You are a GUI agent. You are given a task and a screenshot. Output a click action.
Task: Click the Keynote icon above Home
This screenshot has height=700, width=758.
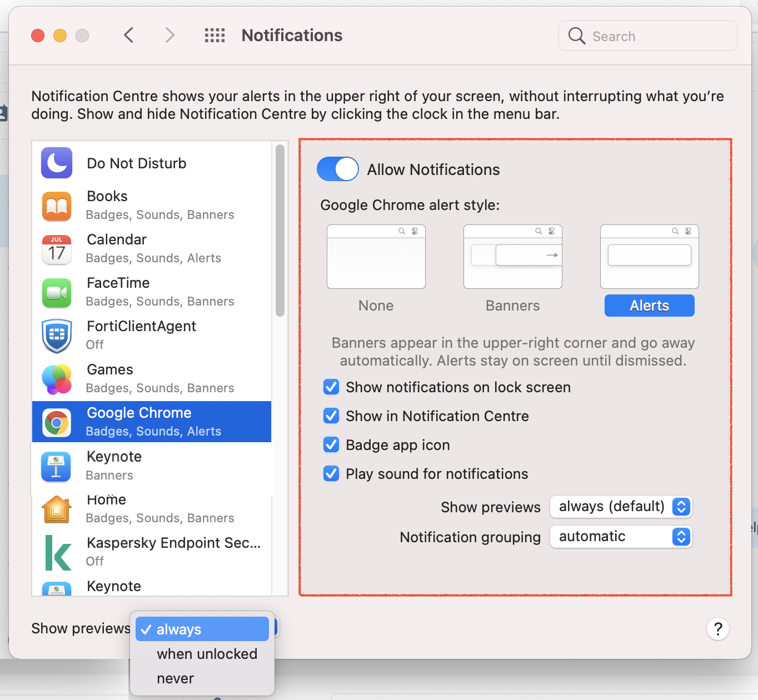tap(56, 467)
